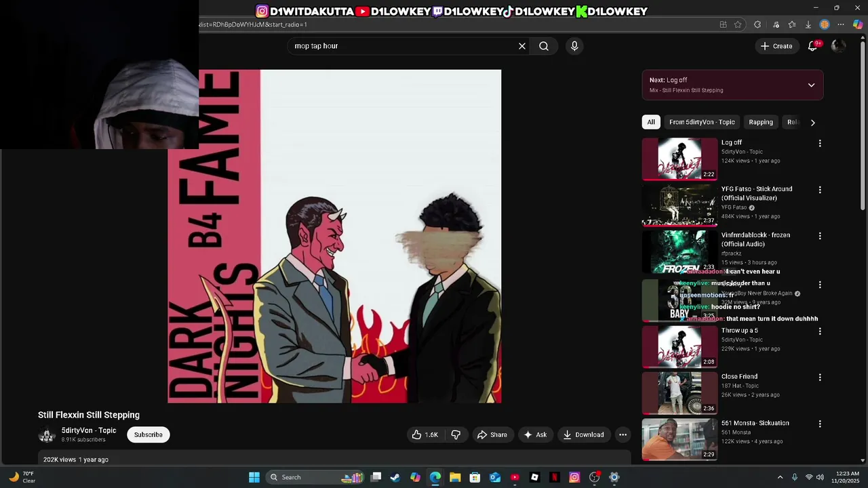
Task: Open Task View from the taskbar
Action: [x=376, y=477]
